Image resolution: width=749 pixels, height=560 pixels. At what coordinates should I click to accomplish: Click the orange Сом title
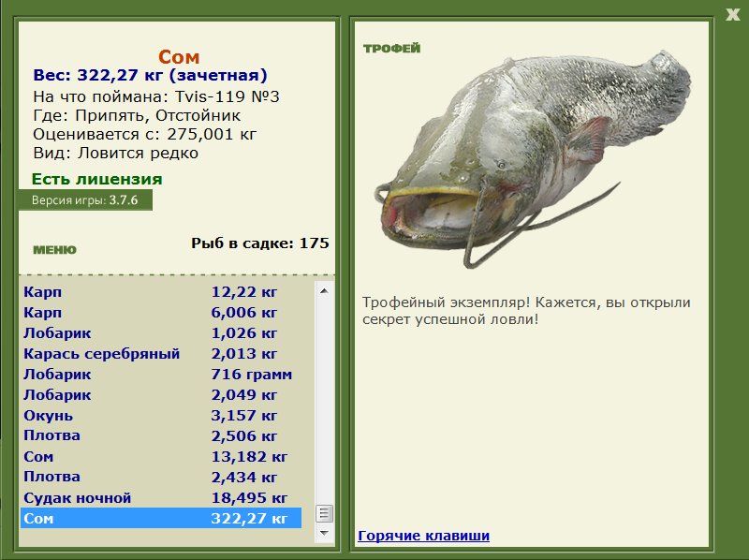click(x=179, y=57)
